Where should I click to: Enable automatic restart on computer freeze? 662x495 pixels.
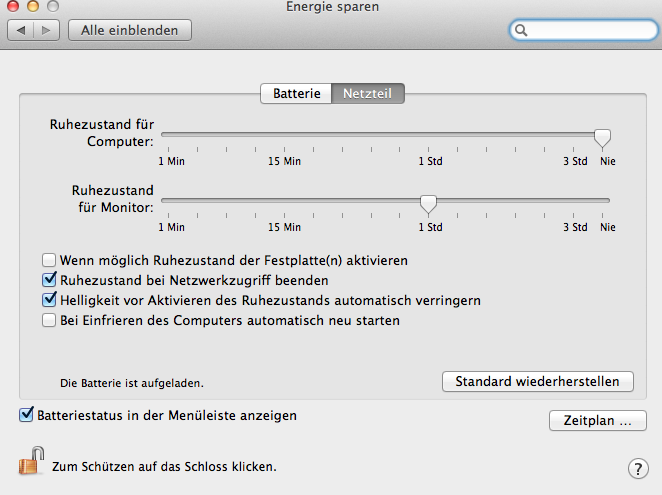point(49,321)
